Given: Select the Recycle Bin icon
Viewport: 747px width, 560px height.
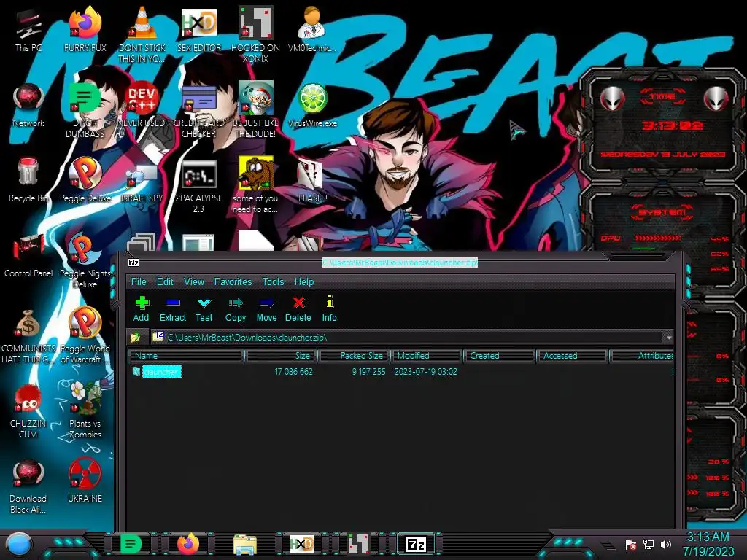Looking at the screenshot, I should tap(28, 180).
